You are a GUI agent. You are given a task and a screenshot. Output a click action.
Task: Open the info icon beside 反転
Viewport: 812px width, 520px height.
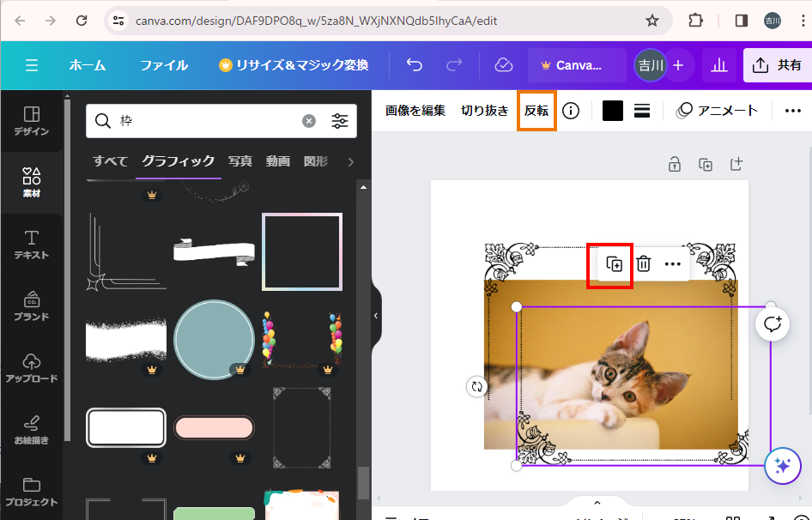click(571, 111)
